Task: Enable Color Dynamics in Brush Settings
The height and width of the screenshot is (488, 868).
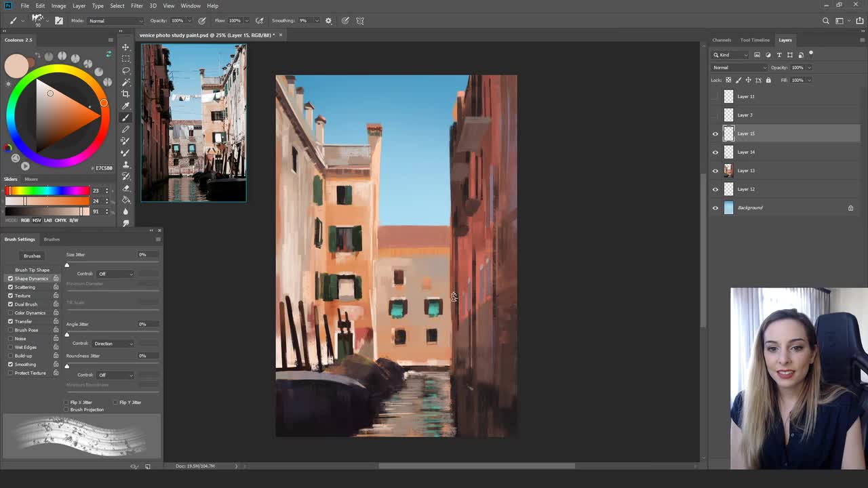Action: coord(10,312)
